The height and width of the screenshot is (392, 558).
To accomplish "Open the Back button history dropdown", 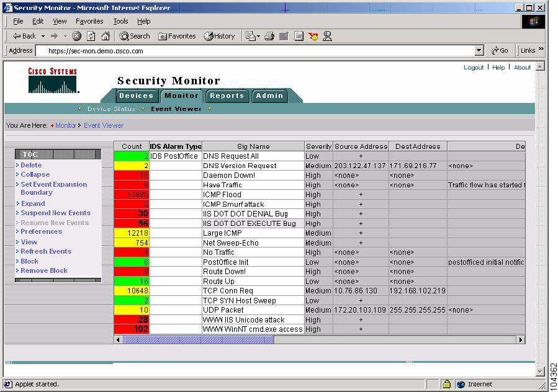I will [x=43, y=36].
